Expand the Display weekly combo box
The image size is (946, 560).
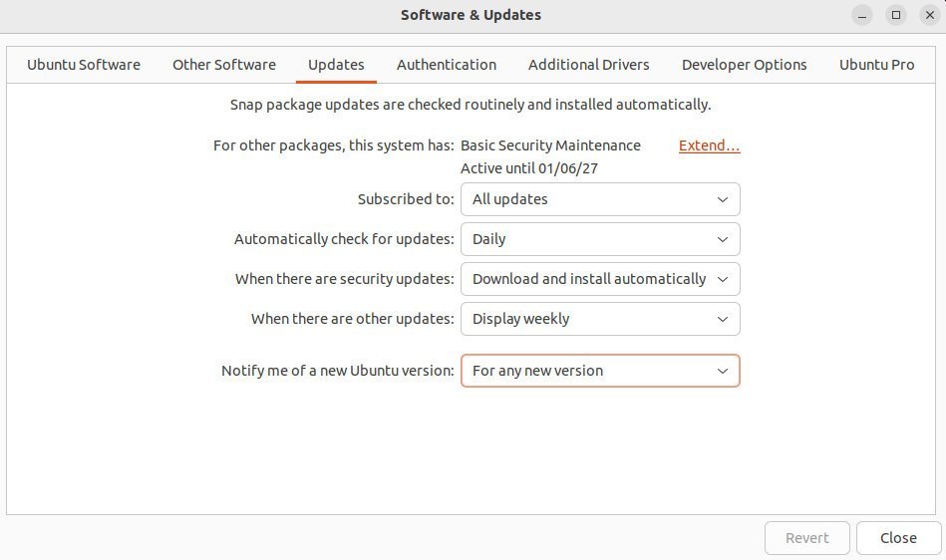(600, 319)
